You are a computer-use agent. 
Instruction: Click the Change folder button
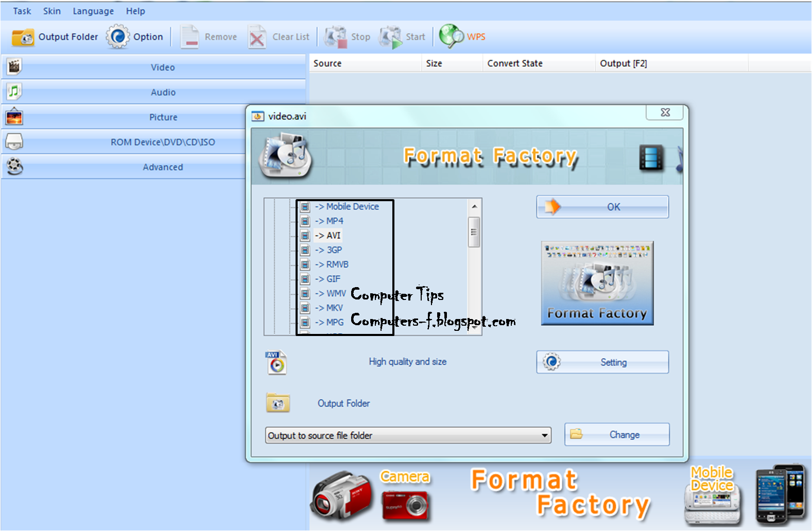pyautogui.click(x=617, y=435)
